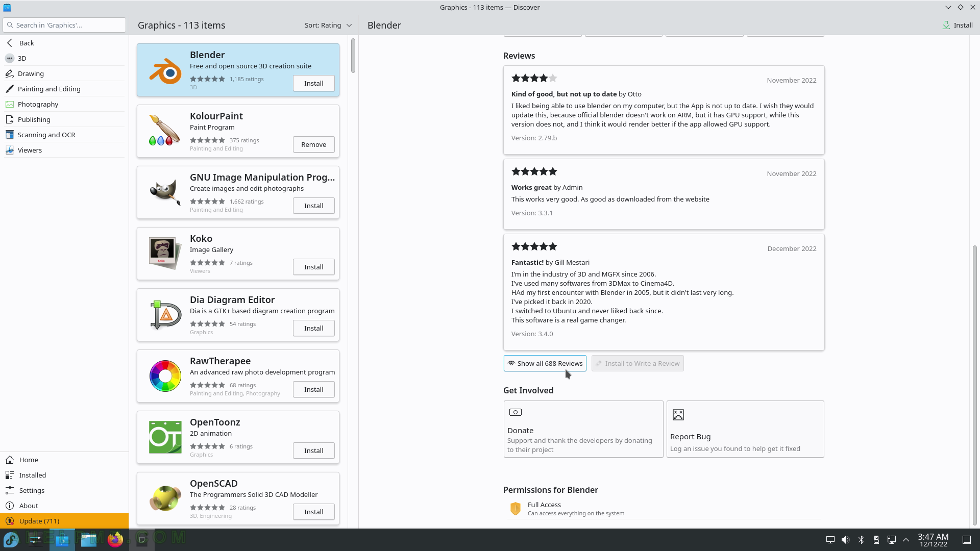Click the RawTherapee color wheel icon
Screen dimensions: 980x551
(165, 376)
